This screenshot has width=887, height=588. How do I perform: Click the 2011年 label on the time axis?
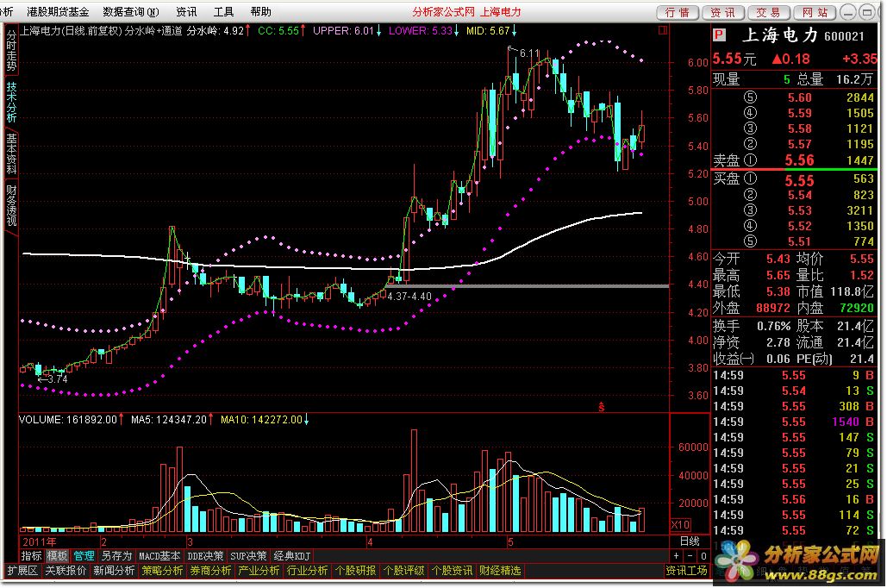39,541
